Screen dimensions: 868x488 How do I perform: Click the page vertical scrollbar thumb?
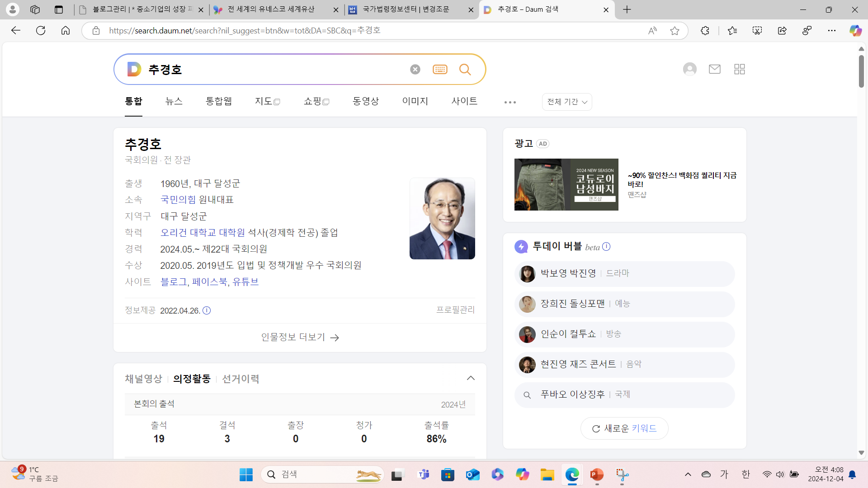[861, 71]
